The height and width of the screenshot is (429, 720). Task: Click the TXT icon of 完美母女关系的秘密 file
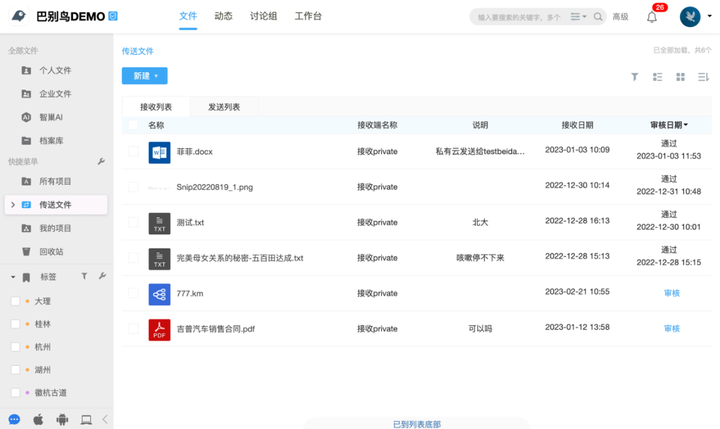click(159, 259)
